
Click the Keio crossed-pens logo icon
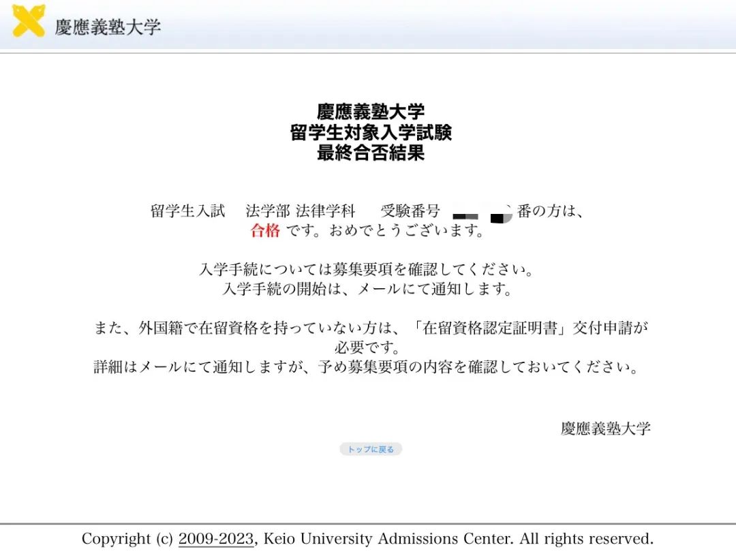(x=29, y=20)
